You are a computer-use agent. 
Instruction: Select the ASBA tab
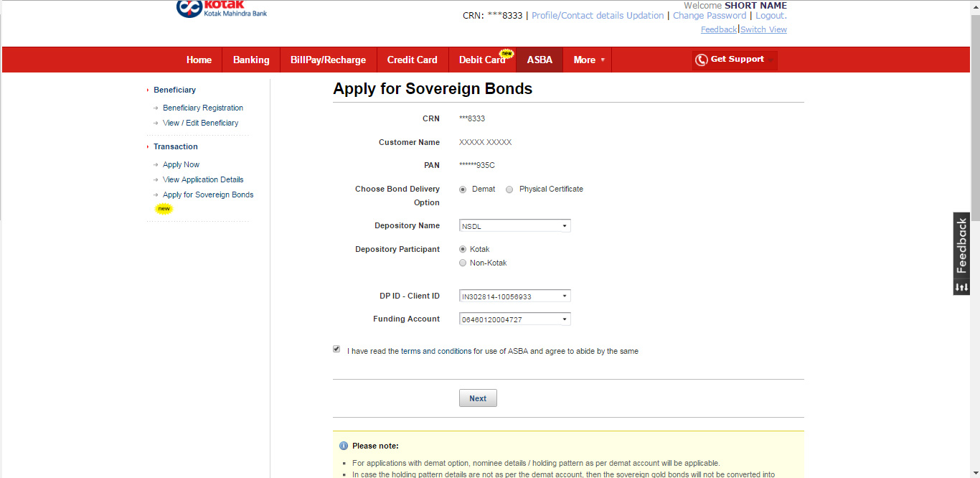(540, 60)
